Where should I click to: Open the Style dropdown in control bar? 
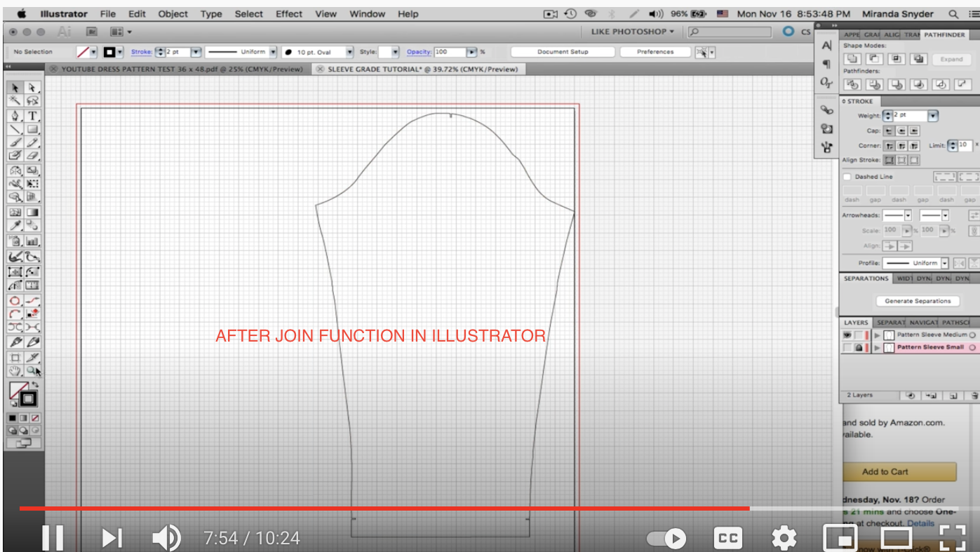coord(395,52)
